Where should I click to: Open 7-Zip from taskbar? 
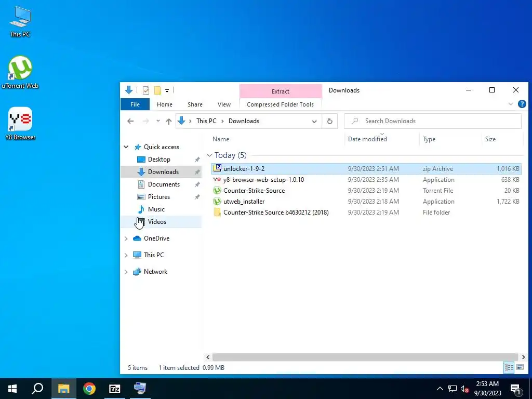[x=115, y=389]
